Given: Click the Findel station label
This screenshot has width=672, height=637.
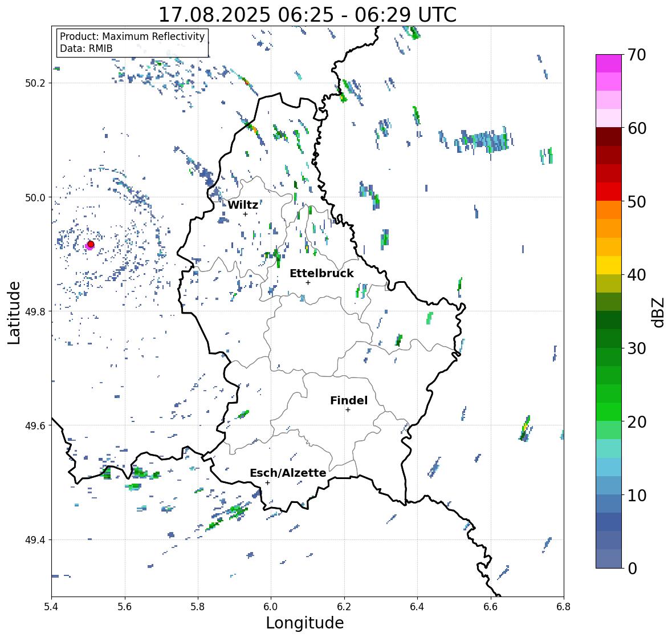Looking at the screenshot, I should 349,400.
